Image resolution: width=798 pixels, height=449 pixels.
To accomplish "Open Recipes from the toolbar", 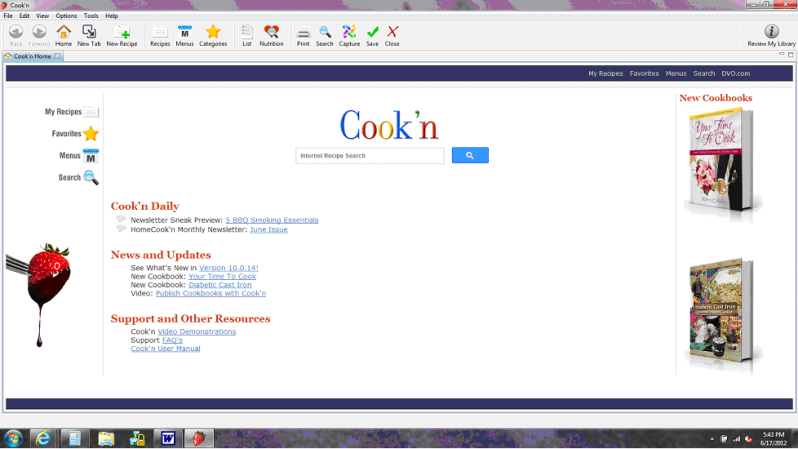I will tap(160, 35).
